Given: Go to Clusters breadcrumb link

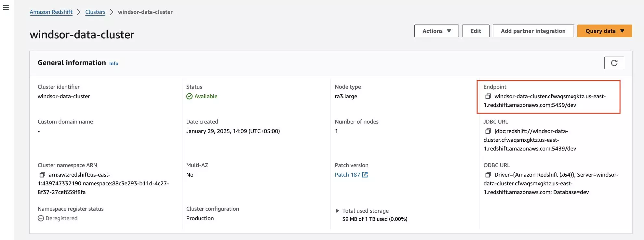Looking at the screenshot, I should pyautogui.click(x=95, y=12).
